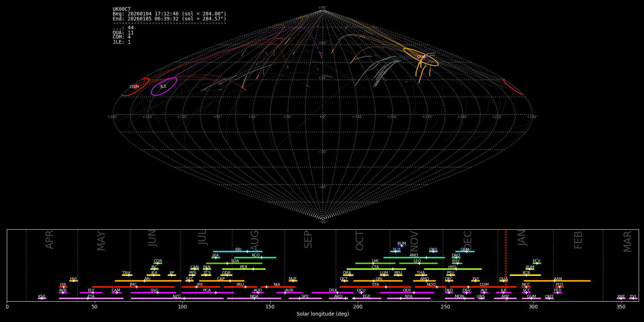Viewport: 644px width, 322px height.
Task: Click the red dashed current-date line
Action: [506, 265]
